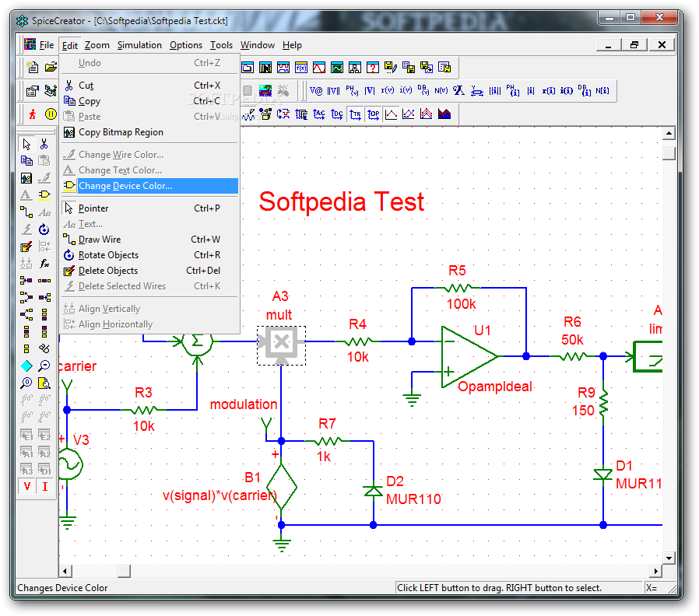The image size is (699, 616).
Task: Select Pointer from the Edit menu
Action: 149,208
